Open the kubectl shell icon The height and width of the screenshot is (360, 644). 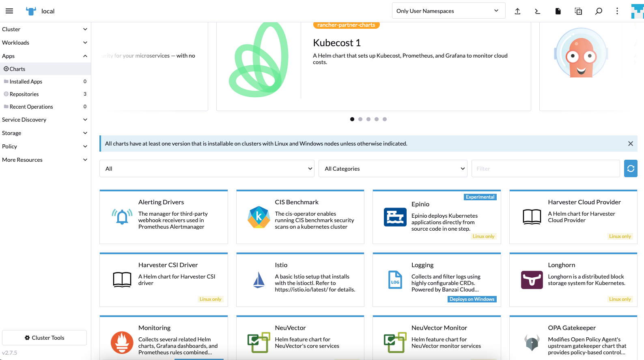tap(538, 11)
